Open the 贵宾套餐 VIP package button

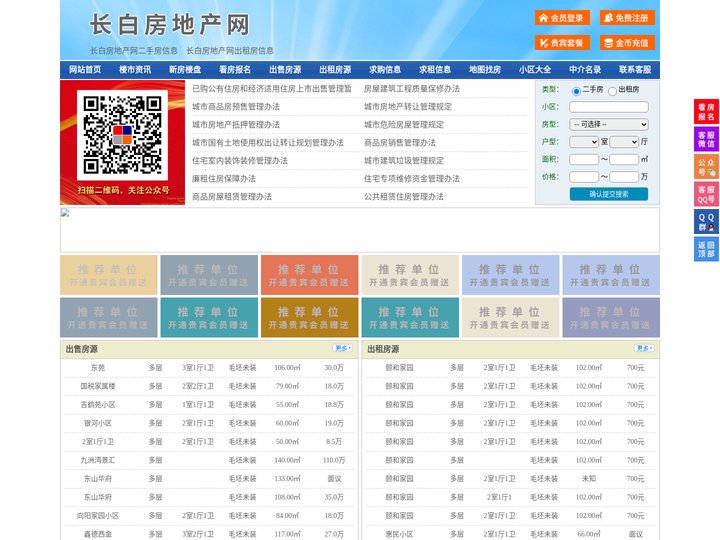pos(562,43)
